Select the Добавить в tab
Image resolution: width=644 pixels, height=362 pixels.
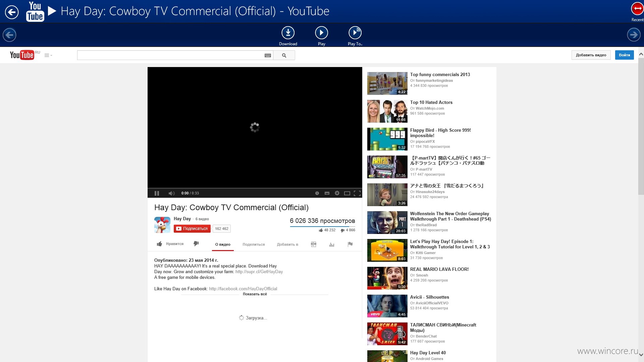coord(287,244)
